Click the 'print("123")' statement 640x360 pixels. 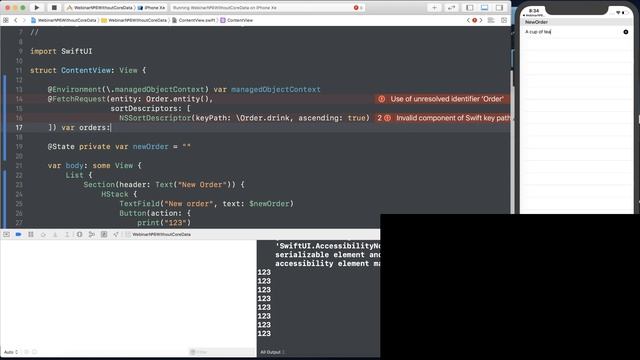tap(164, 223)
